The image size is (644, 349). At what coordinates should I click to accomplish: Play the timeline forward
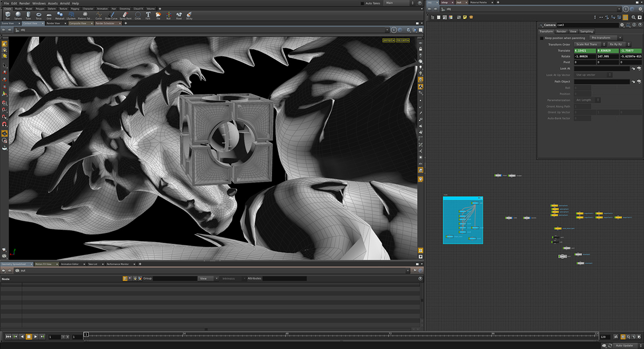tap(35, 337)
